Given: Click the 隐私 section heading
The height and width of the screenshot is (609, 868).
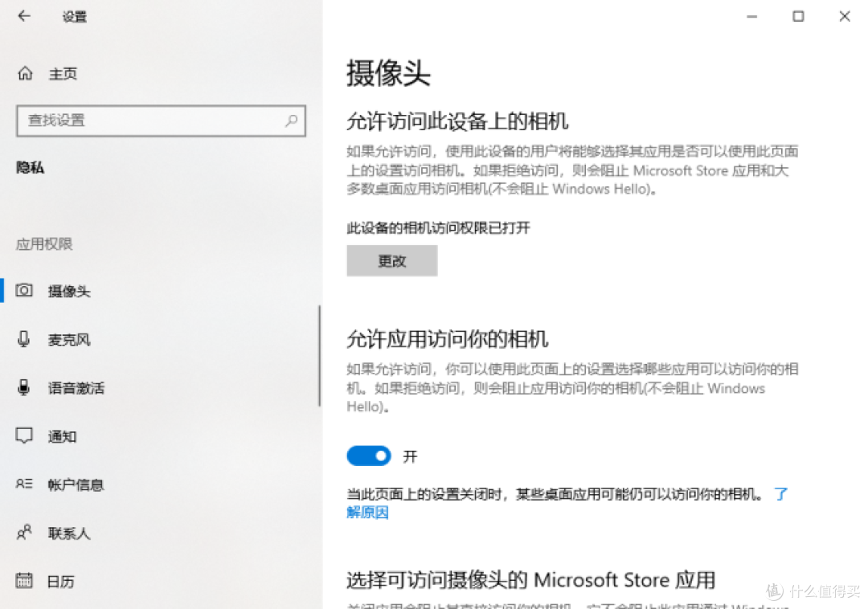Looking at the screenshot, I should tap(30, 167).
